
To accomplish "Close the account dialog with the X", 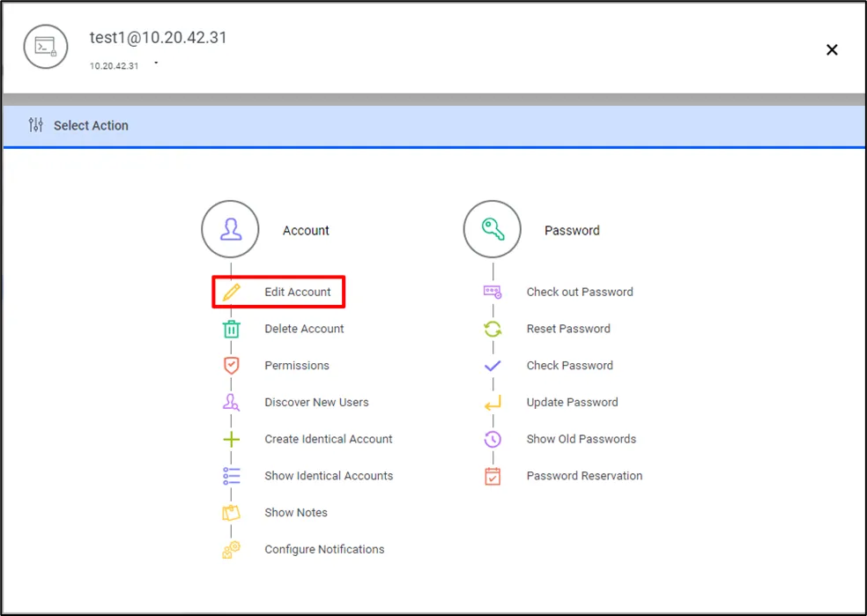I will [832, 49].
